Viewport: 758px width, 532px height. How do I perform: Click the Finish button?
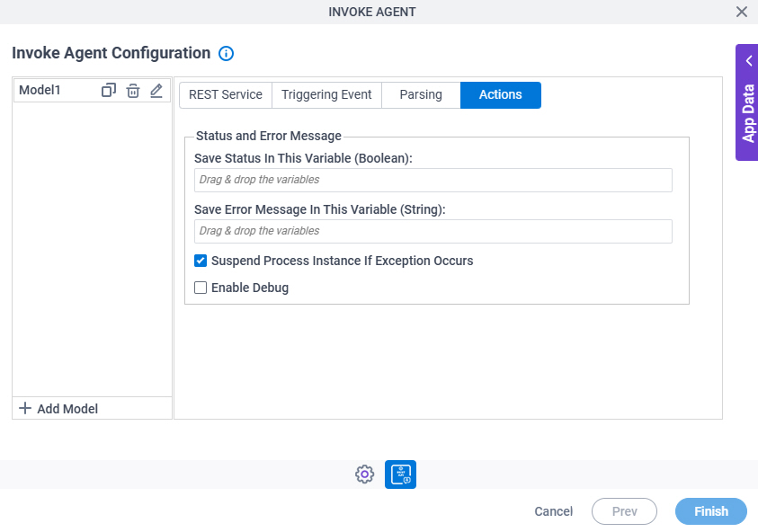click(711, 511)
